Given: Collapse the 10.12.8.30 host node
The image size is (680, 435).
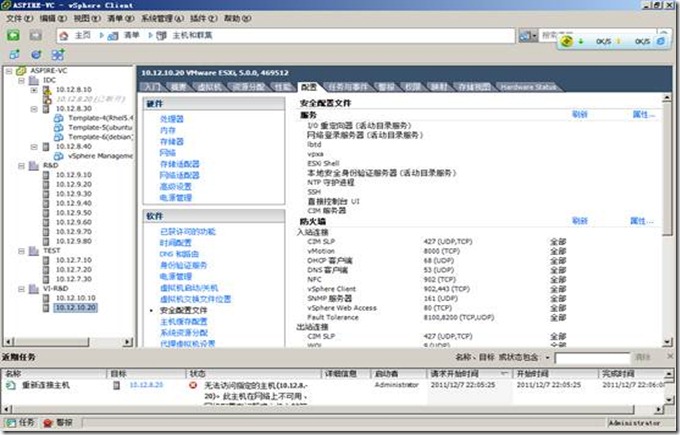Looking at the screenshot, I should point(34,109).
